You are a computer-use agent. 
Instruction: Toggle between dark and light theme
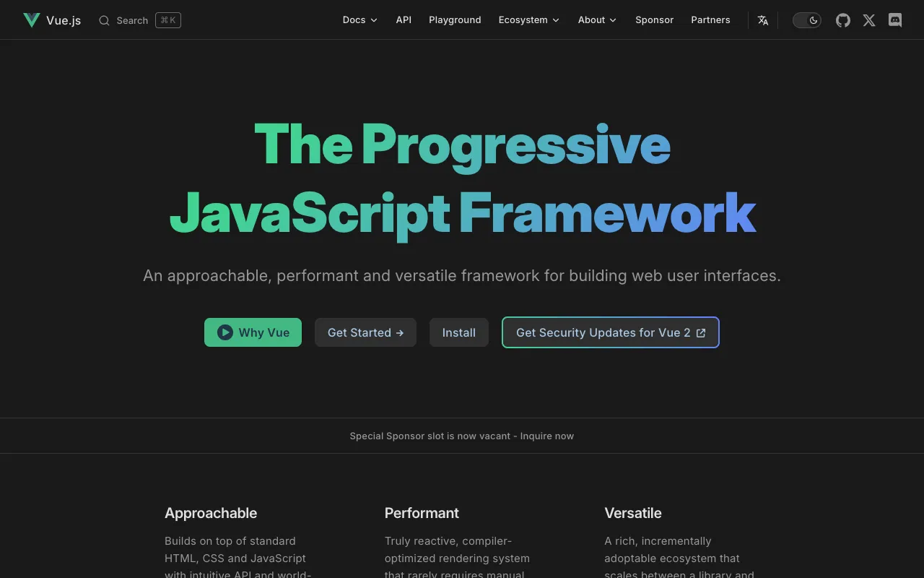tap(807, 20)
